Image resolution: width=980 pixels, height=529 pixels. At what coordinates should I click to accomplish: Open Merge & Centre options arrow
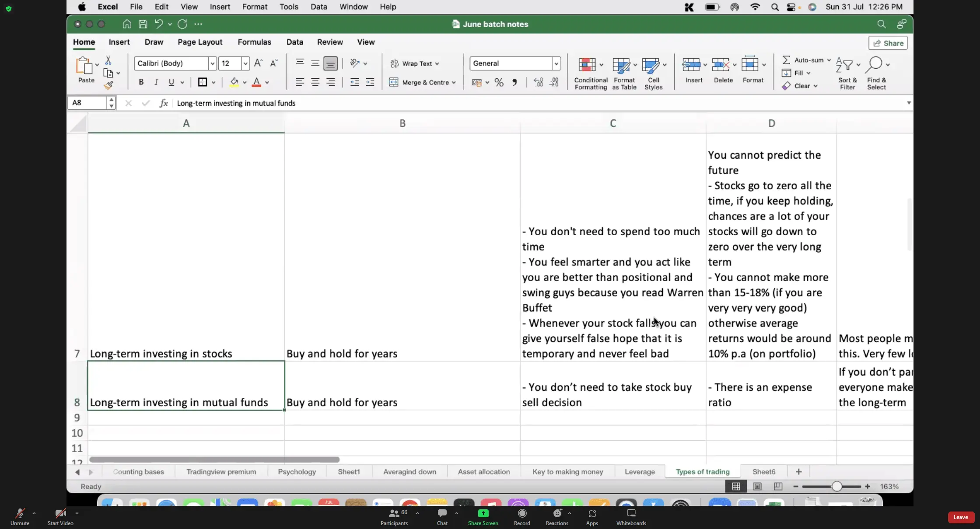coord(454,82)
